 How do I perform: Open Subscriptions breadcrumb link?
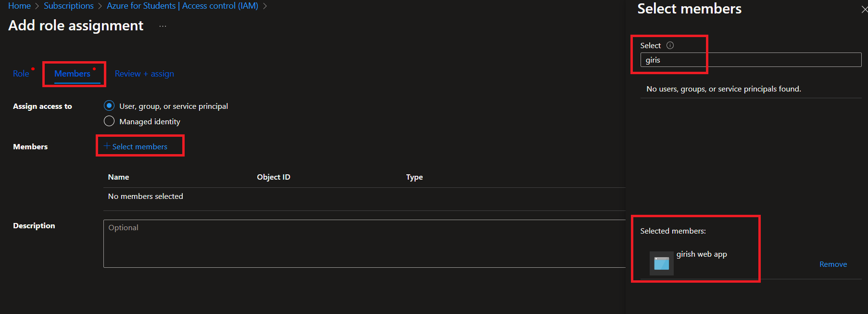pos(69,6)
